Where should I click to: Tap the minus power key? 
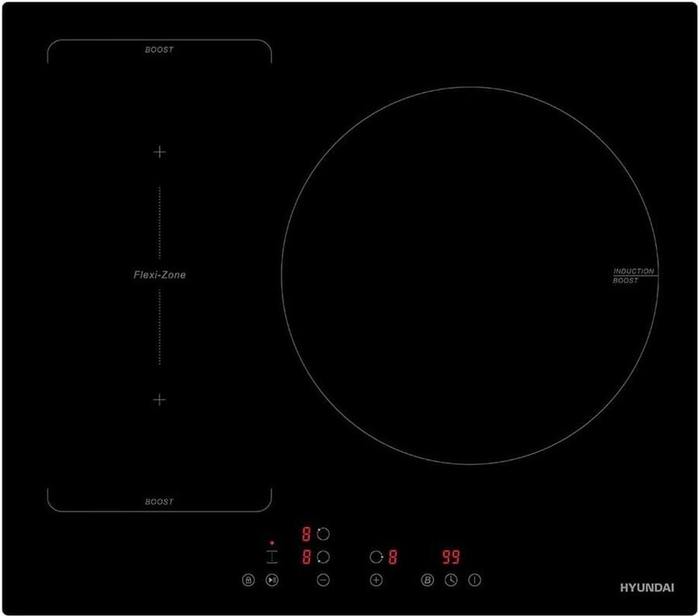pyautogui.click(x=323, y=580)
